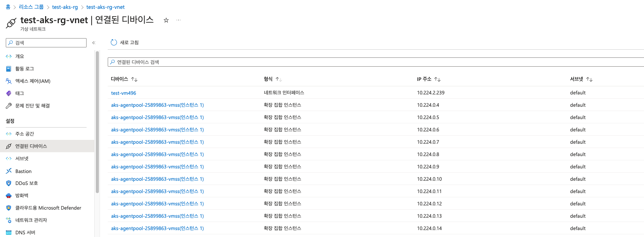The height and width of the screenshot is (237, 644).
Task: Click the 새로 고침 button label
Action: 129,42
